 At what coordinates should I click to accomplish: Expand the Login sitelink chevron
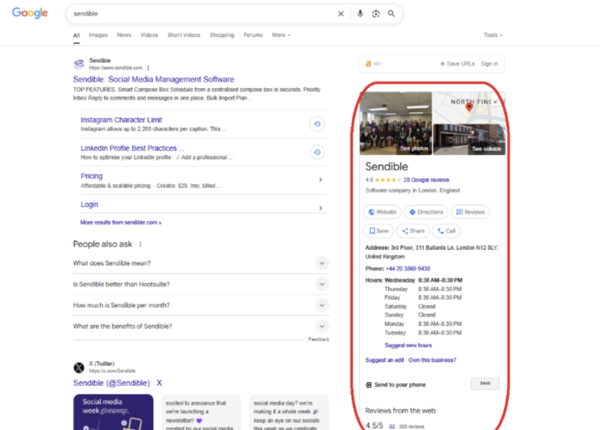pyautogui.click(x=320, y=208)
